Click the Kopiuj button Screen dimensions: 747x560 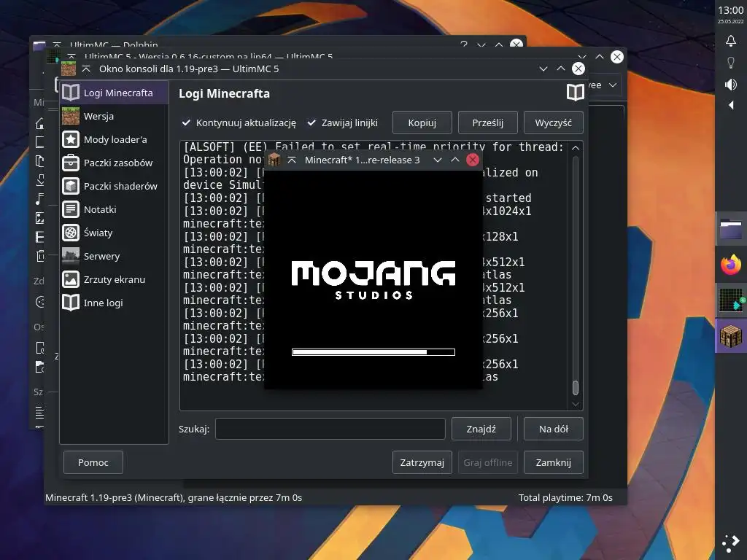pyautogui.click(x=422, y=122)
